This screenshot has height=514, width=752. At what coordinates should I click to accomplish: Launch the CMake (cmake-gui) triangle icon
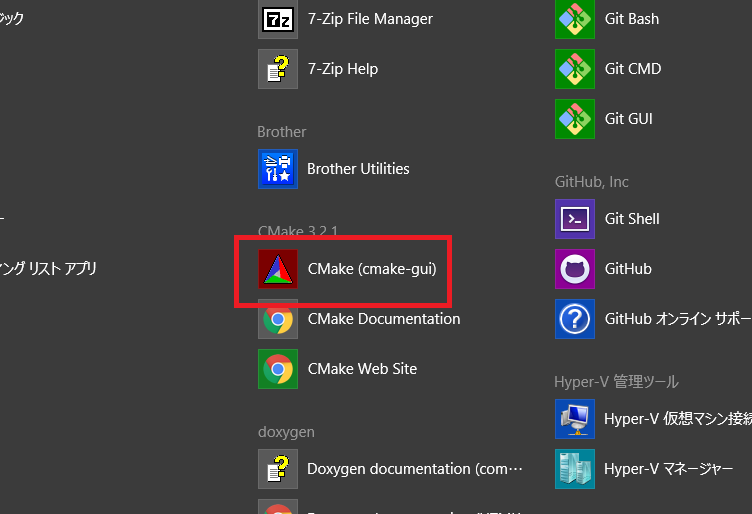278,269
